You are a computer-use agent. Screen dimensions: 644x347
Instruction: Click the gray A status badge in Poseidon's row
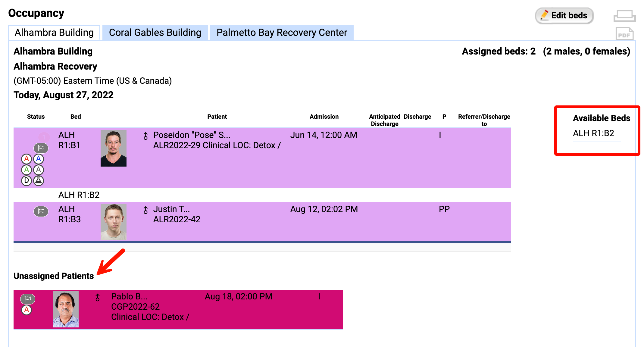point(39,170)
